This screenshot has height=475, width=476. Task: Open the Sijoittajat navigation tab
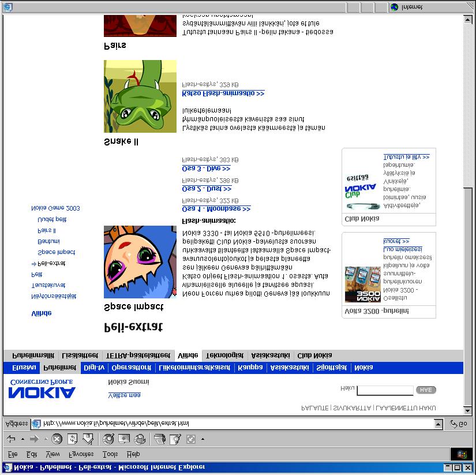[x=332, y=368]
